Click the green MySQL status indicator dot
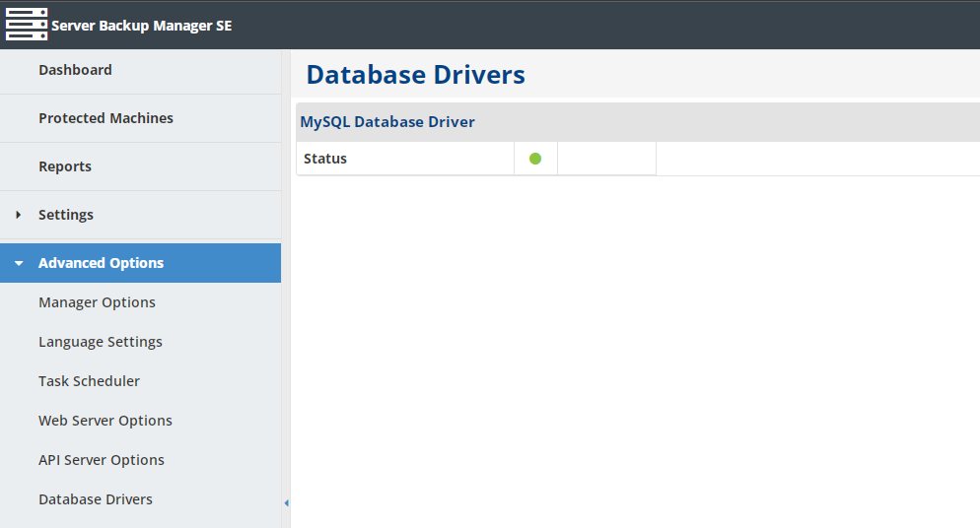The image size is (980, 528). pos(535,159)
